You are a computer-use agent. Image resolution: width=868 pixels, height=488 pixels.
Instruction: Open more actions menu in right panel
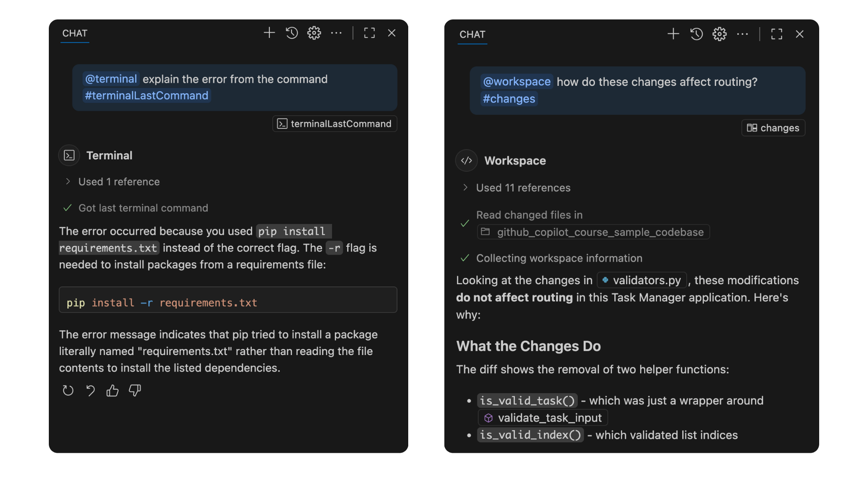[742, 34]
